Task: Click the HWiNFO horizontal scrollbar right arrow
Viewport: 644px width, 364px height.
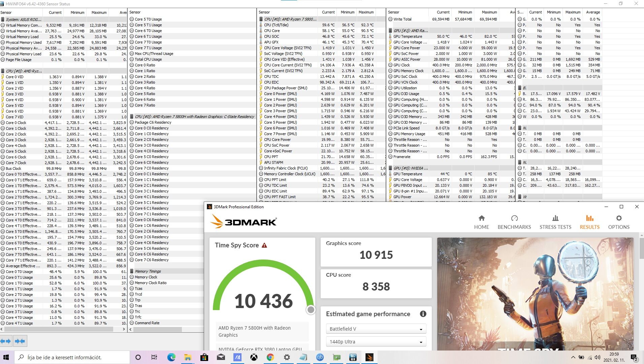Action: (124, 329)
